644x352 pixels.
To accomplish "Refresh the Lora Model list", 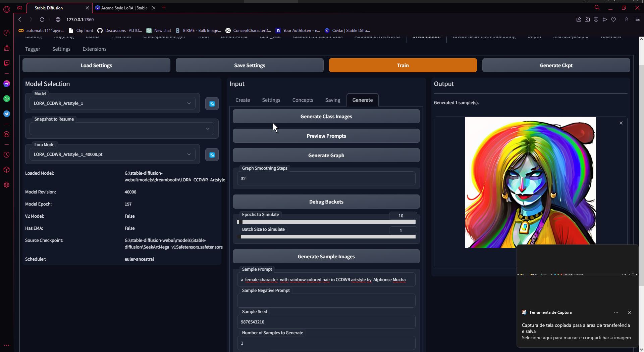I will 212,155.
